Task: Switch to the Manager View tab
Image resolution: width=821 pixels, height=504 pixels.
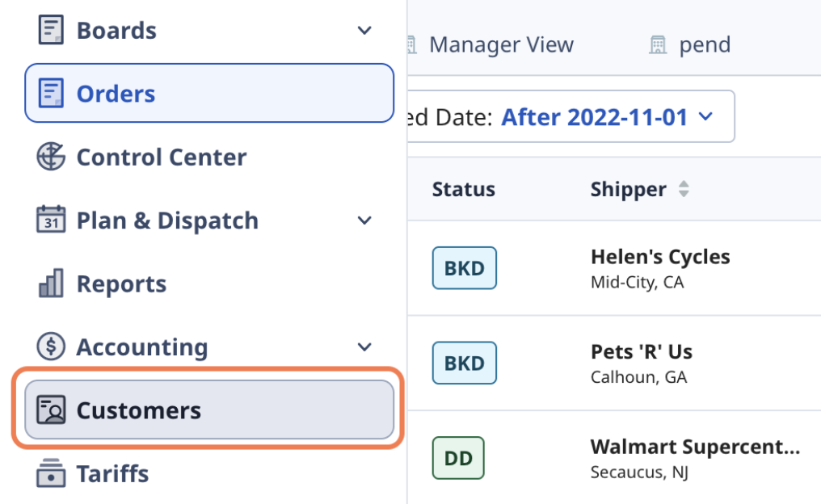Action: (x=501, y=44)
